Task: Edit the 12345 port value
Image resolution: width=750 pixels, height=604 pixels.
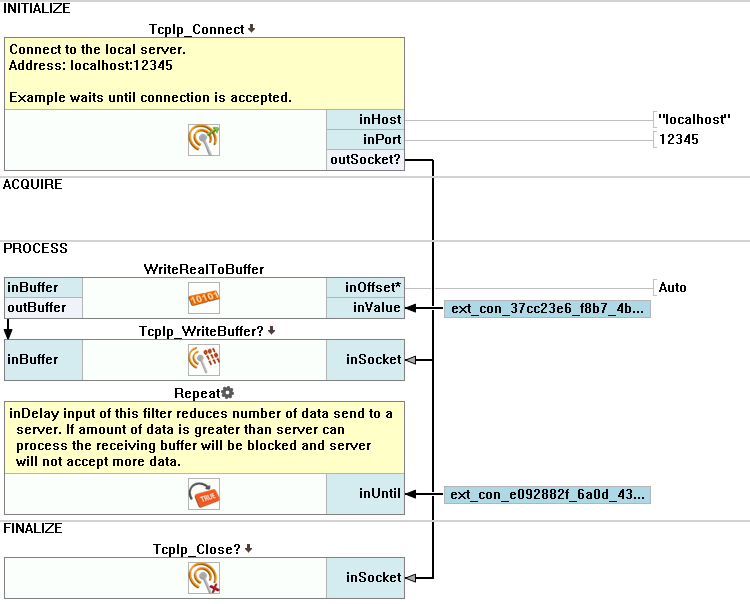Action: click(678, 140)
